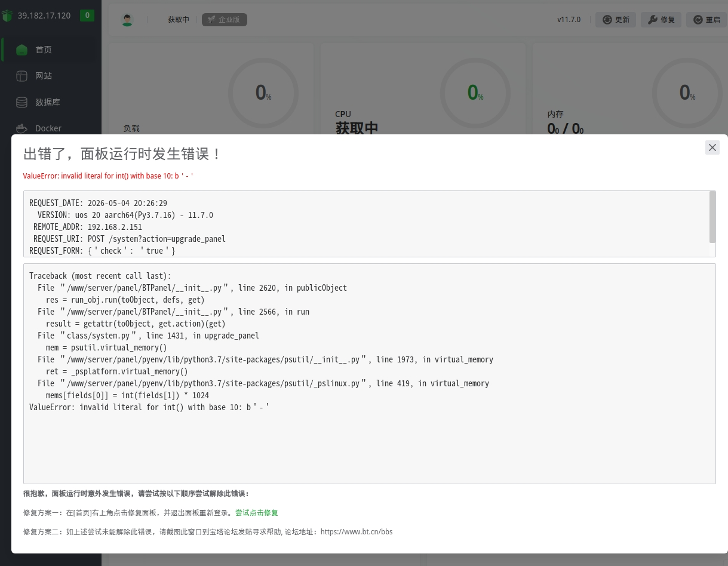
Task: Click the 尝试点击修复 repair link
Action: [x=257, y=513]
